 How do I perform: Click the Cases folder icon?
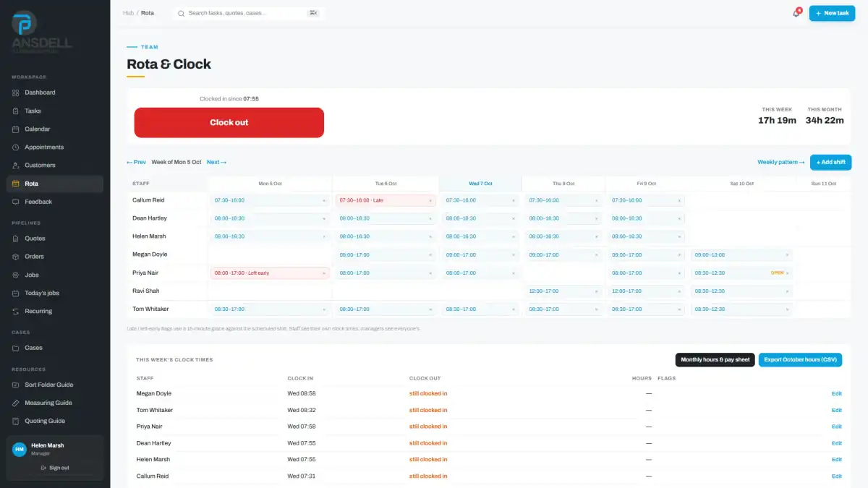coord(16,348)
